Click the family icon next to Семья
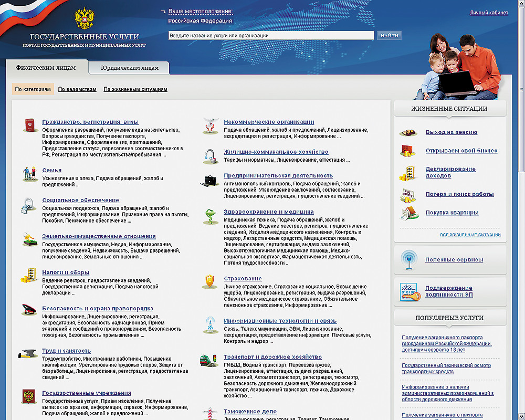This screenshot has width=525, height=420. click(29, 174)
